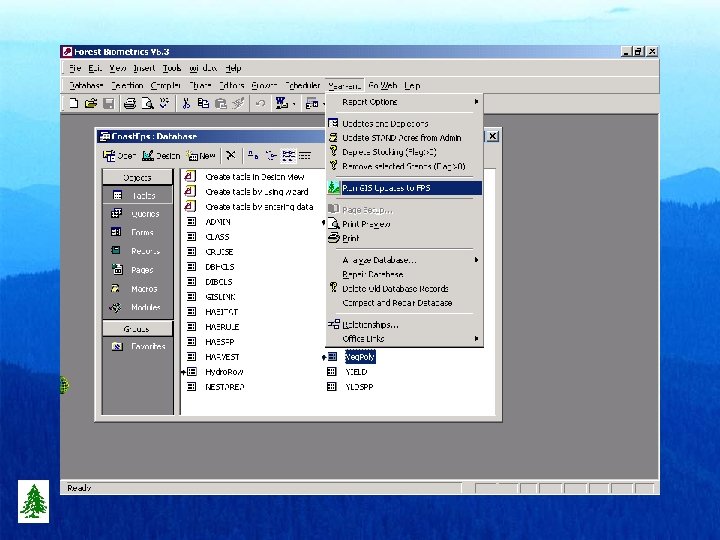
Task: Click the Format Painter toolbar icon
Action: pyautogui.click(x=238, y=103)
